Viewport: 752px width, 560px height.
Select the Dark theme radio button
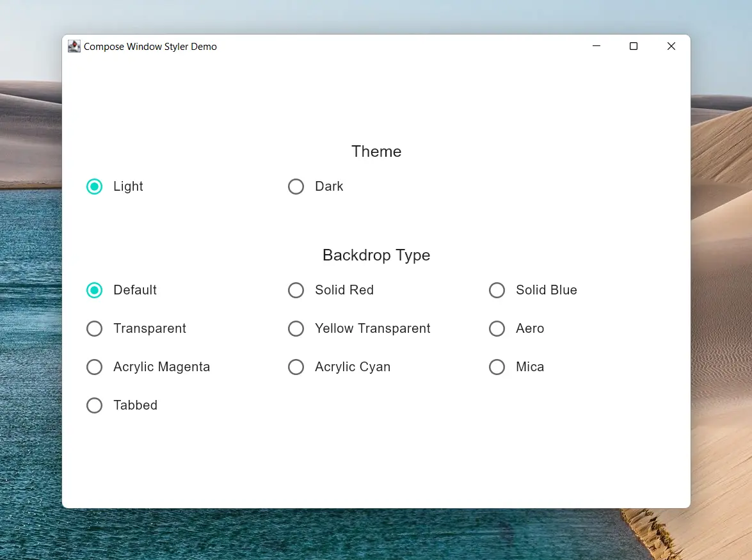tap(296, 186)
